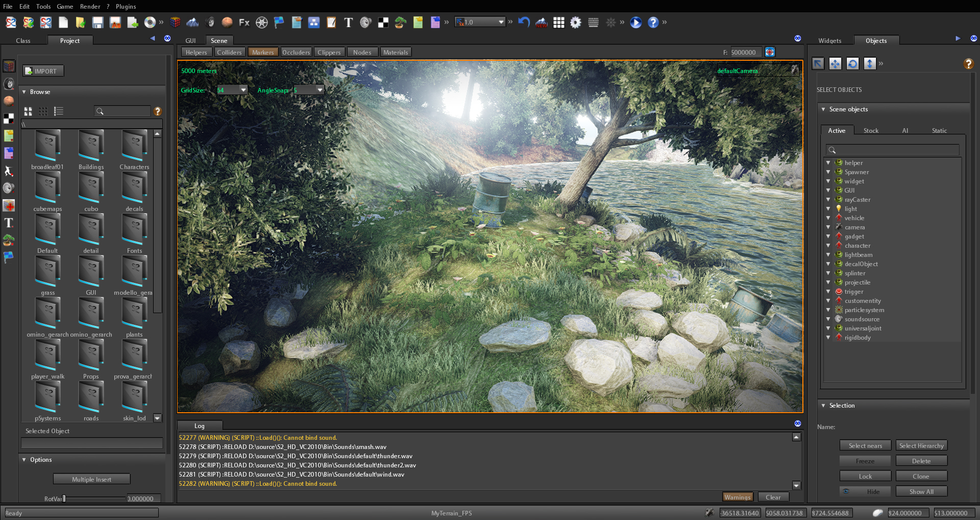Viewport: 980px width, 520px height.
Task: Enable the Markers display mode
Action: (x=262, y=52)
